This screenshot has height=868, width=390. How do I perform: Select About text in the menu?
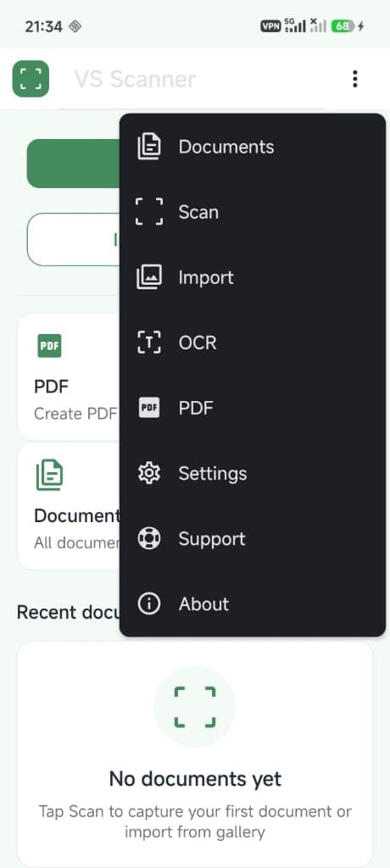pyautogui.click(x=203, y=604)
